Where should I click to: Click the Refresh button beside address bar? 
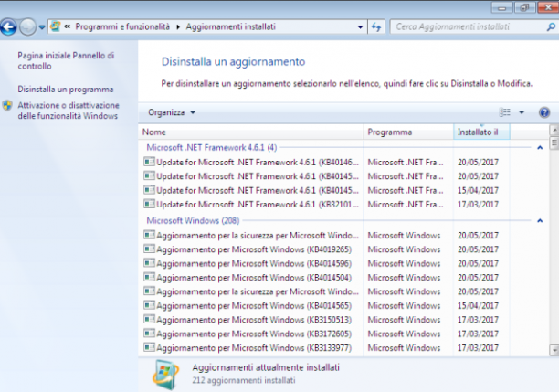click(376, 27)
